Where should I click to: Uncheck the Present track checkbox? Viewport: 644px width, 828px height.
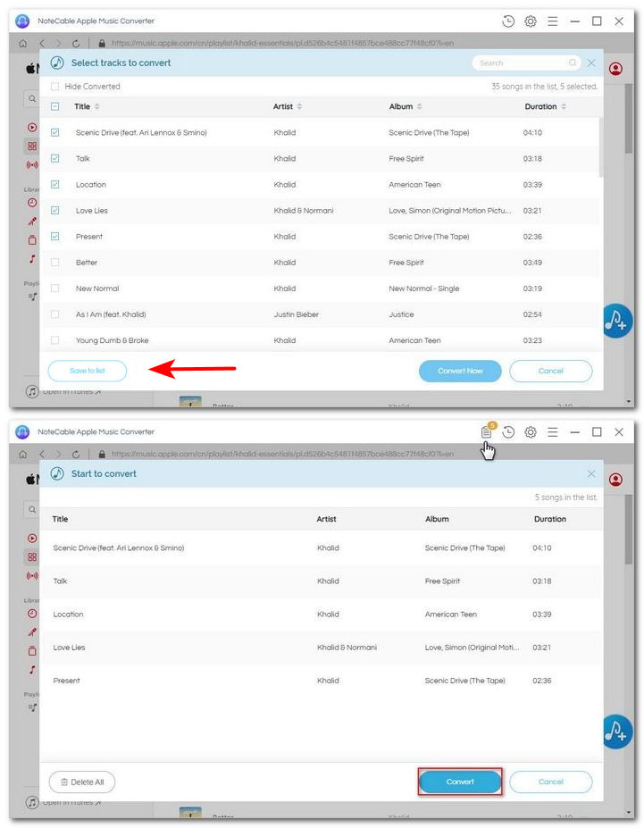pyautogui.click(x=54, y=236)
